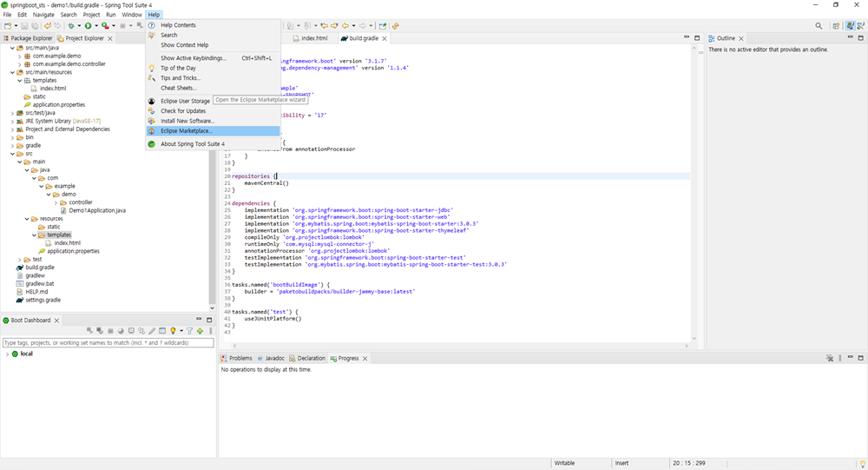Select the Java perspective icon

(x=851, y=25)
